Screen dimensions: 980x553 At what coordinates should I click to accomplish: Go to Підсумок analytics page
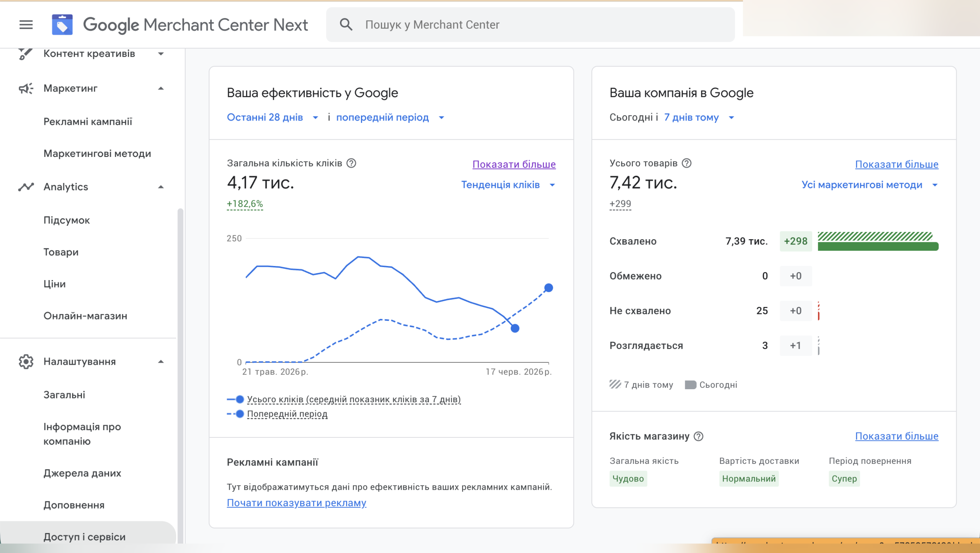(x=67, y=220)
